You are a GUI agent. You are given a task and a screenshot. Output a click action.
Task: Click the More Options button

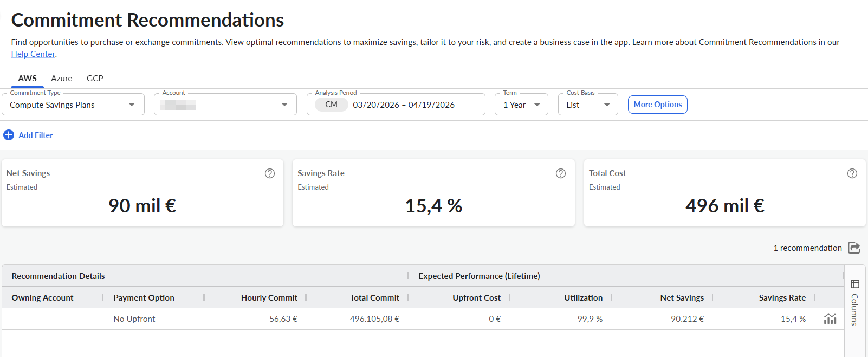click(658, 105)
